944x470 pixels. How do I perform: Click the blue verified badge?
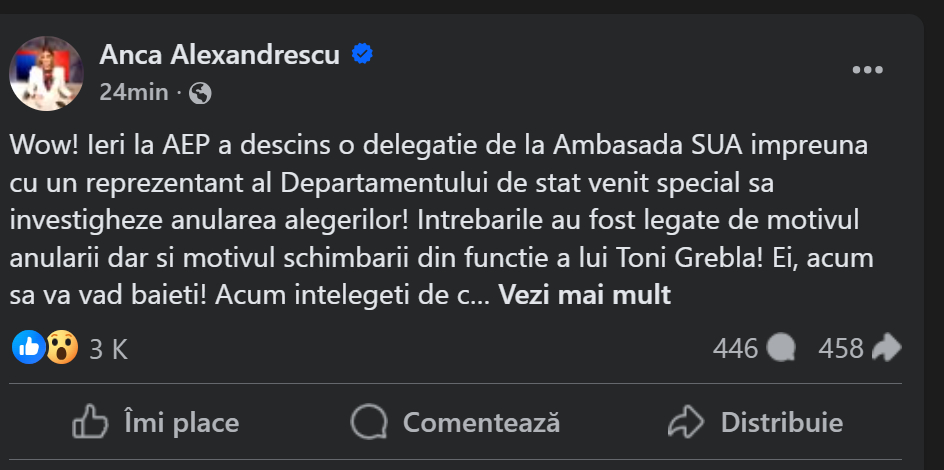[362, 55]
